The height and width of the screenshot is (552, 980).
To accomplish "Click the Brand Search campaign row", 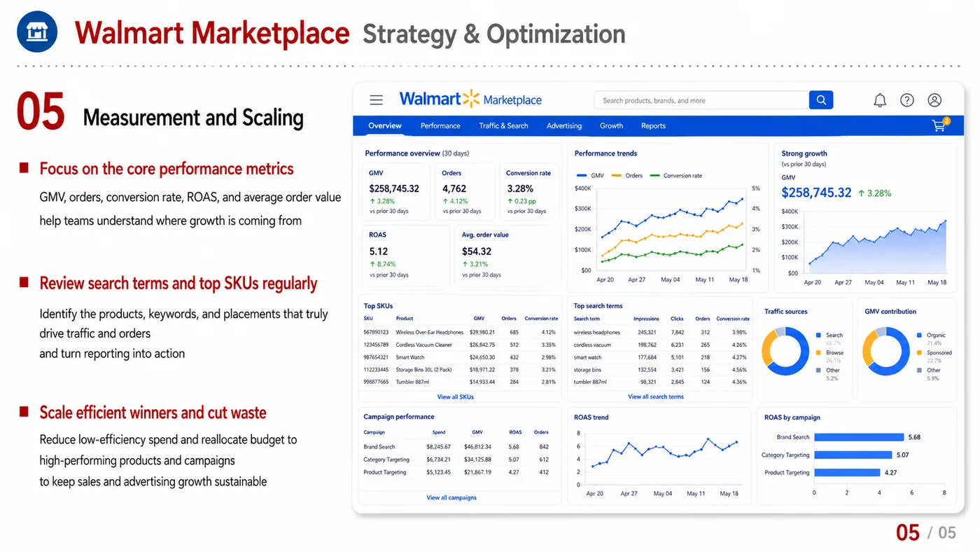I will (456, 447).
